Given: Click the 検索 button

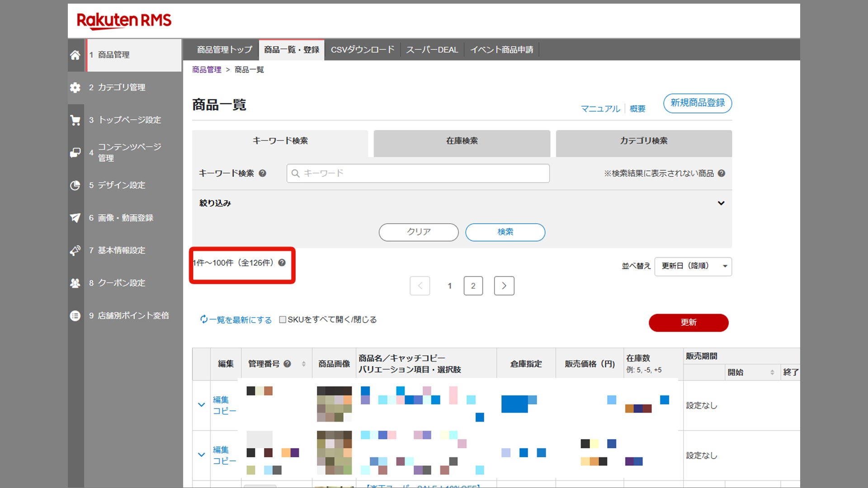Looking at the screenshot, I should coord(505,232).
